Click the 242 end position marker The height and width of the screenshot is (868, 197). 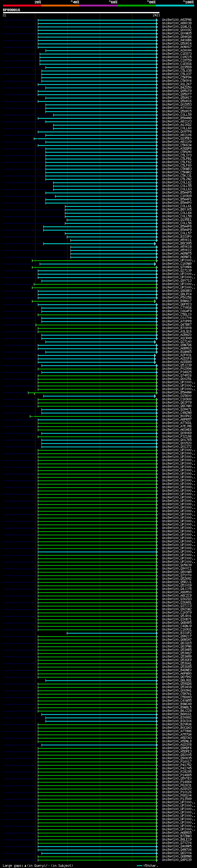tap(155, 15)
